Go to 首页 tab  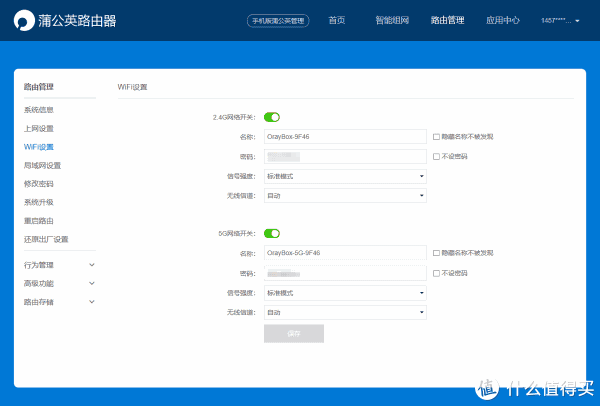tap(337, 20)
